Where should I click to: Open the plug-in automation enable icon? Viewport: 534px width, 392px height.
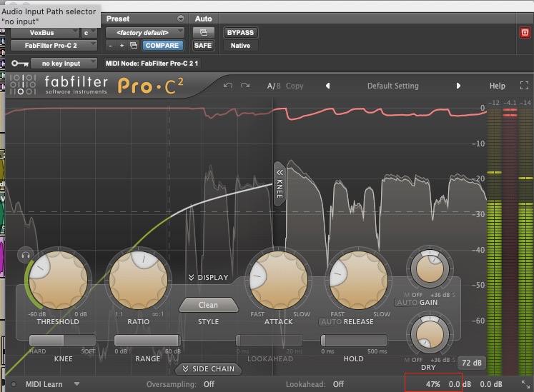203,33
